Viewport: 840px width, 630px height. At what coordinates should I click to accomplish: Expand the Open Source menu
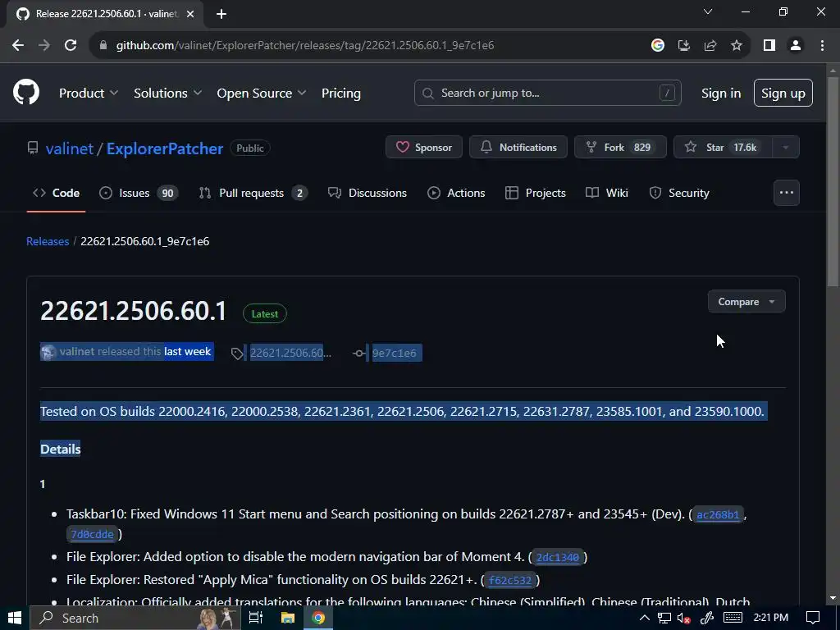pos(262,94)
